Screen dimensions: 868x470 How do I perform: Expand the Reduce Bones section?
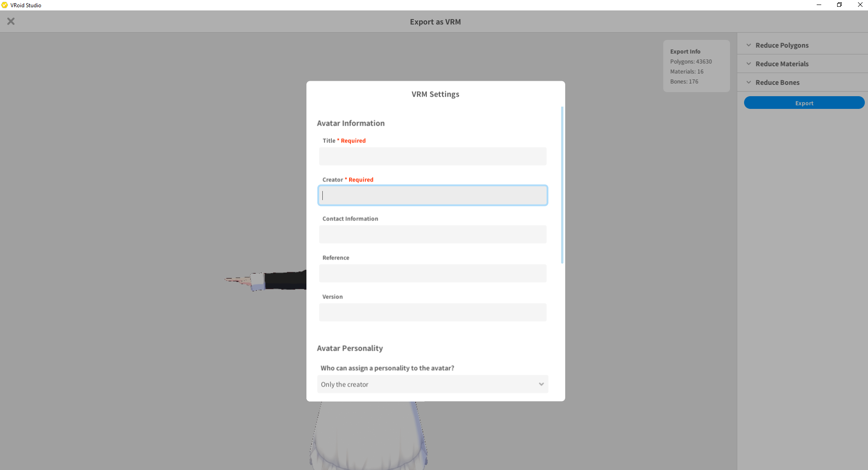[x=802, y=83]
